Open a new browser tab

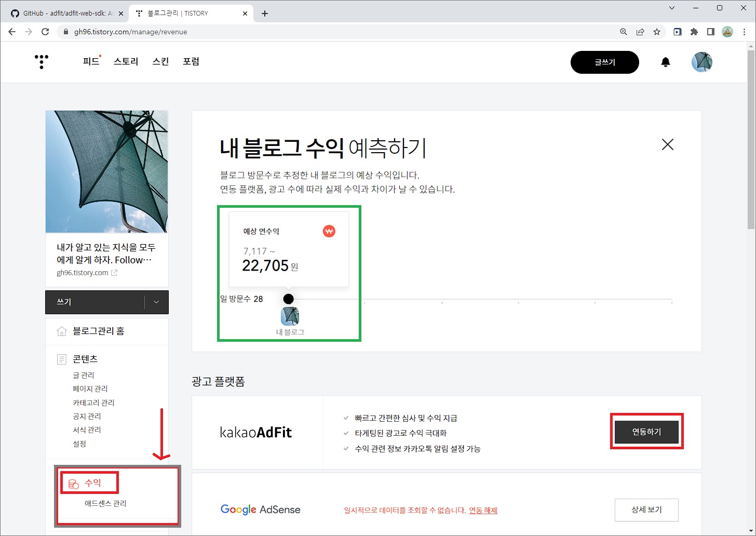(x=265, y=14)
